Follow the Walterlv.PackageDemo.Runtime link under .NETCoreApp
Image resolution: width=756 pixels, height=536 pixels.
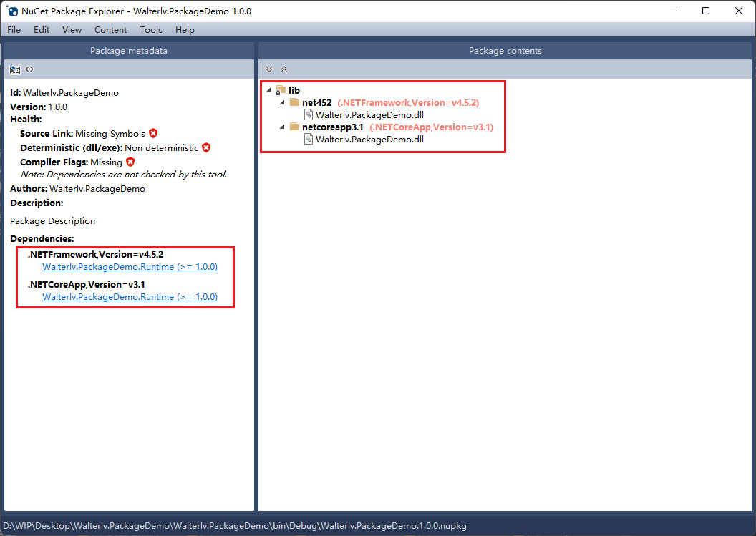(130, 296)
